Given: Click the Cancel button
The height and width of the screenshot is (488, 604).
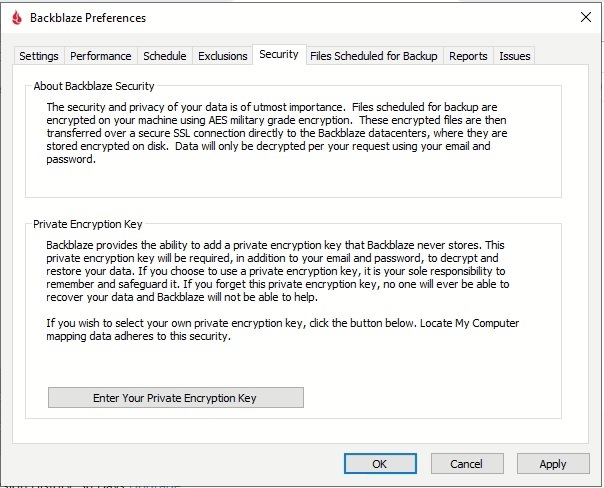Looking at the screenshot, I should (467, 463).
